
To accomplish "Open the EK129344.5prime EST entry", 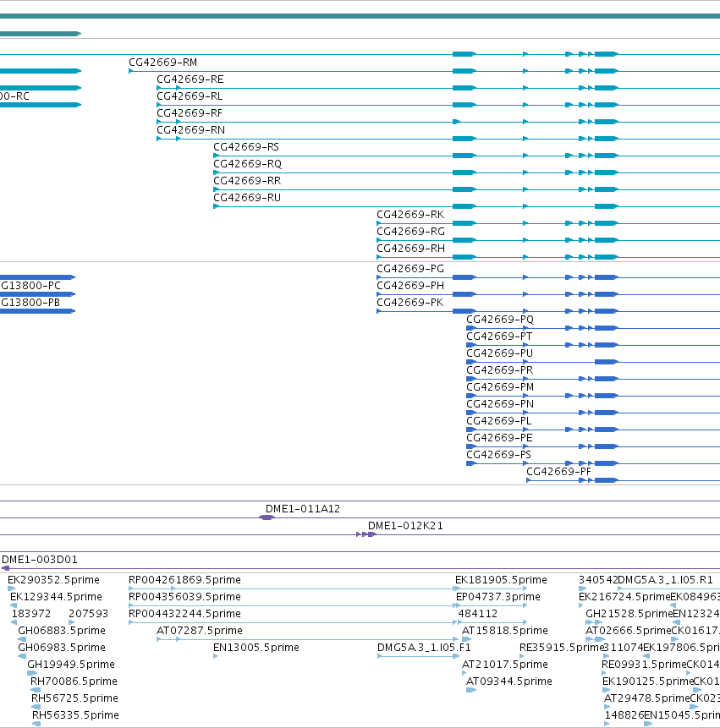I will point(56,597).
